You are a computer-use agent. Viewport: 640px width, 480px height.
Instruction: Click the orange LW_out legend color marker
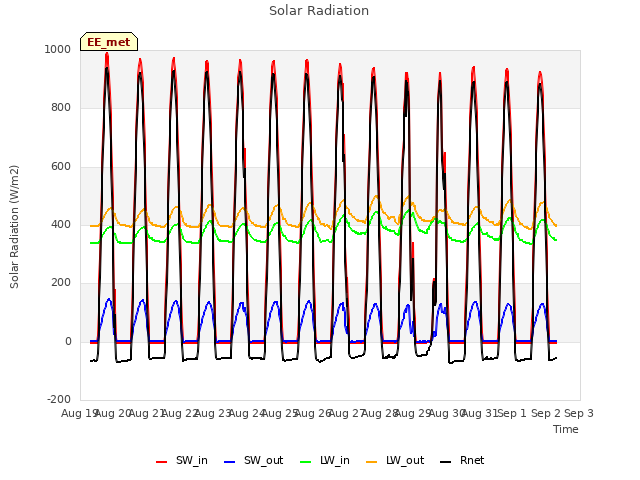click(371, 462)
